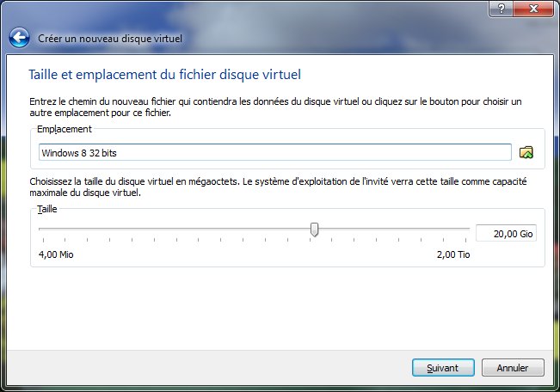Close the virtual disk wizard window
560x392 pixels.
533,9
